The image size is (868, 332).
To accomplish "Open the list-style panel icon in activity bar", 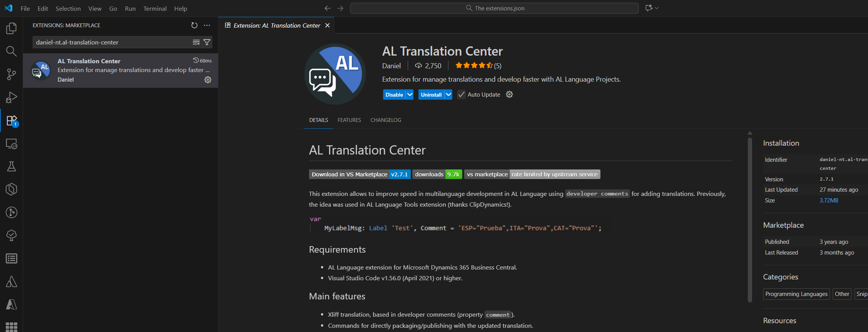I will 12,258.
